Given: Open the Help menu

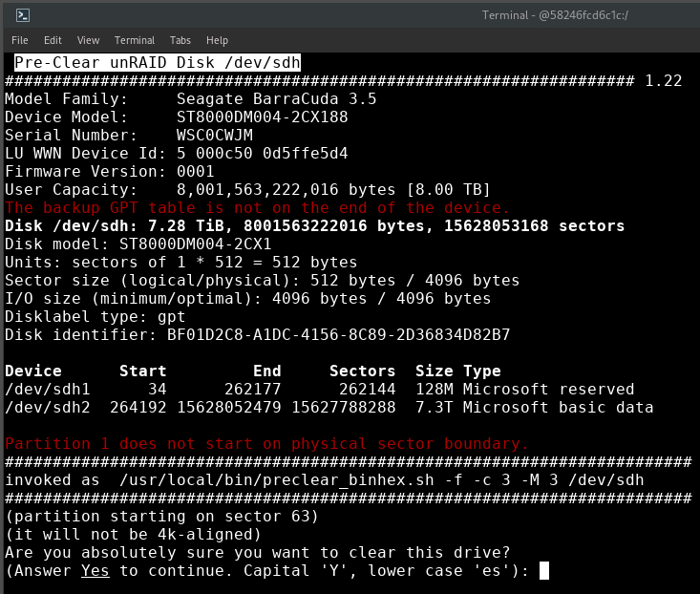Looking at the screenshot, I should (217, 40).
